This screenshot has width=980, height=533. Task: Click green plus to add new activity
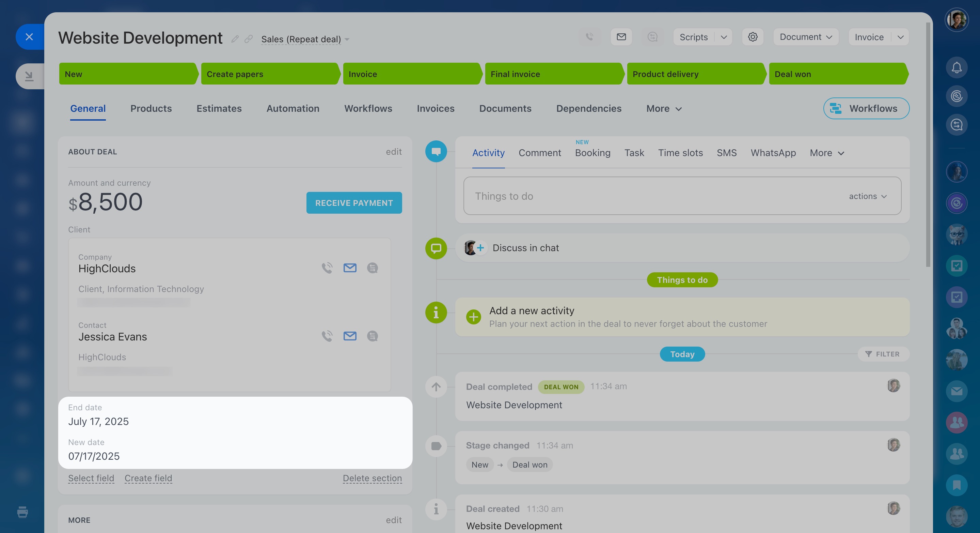click(x=474, y=317)
